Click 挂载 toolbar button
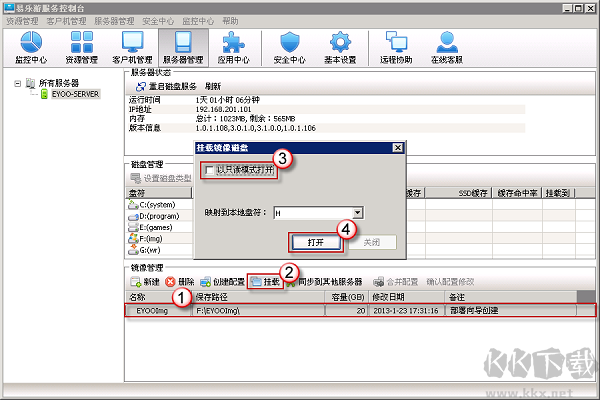Viewport: 600px width, 400px height. tap(266, 282)
